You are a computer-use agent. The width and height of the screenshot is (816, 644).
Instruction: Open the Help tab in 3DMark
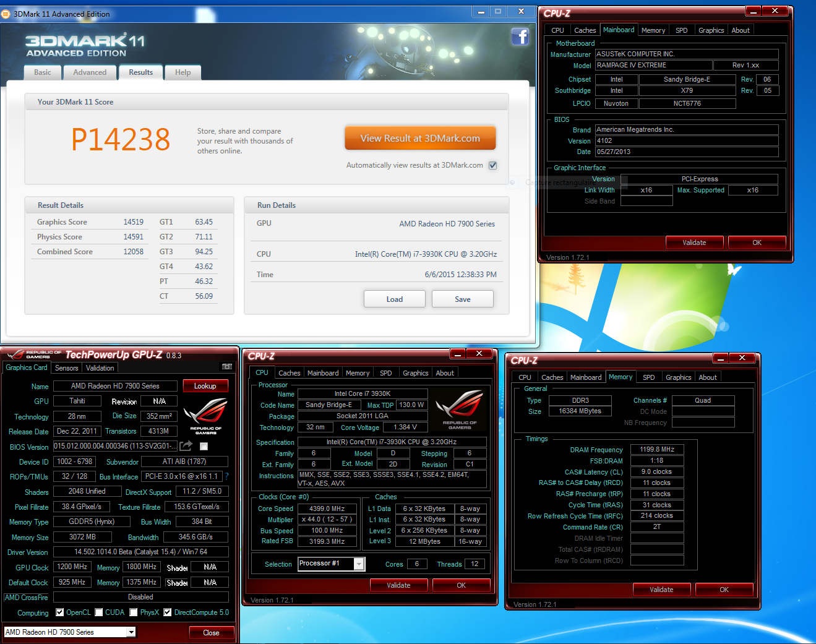pos(183,72)
